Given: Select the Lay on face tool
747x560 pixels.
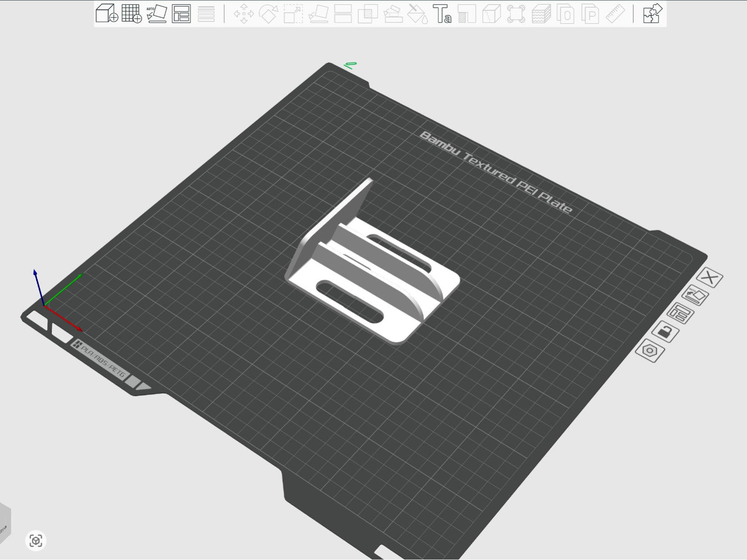Looking at the screenshot, I should [318, 13].
